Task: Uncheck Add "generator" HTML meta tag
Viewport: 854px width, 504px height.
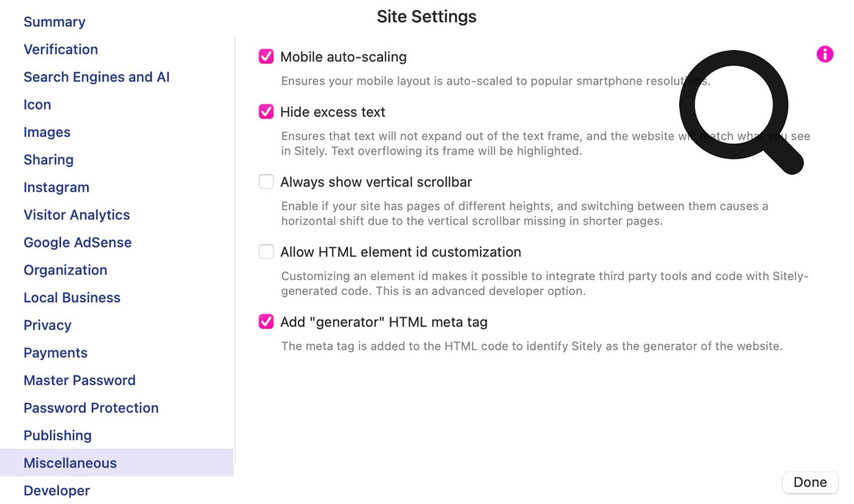Action: pos(266,322)
